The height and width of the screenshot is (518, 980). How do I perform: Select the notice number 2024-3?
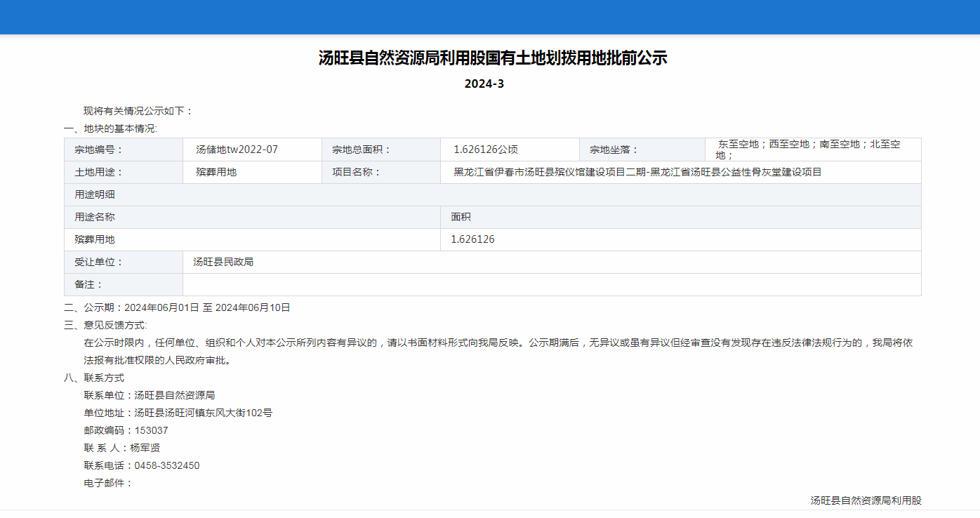tap(484, 84)
